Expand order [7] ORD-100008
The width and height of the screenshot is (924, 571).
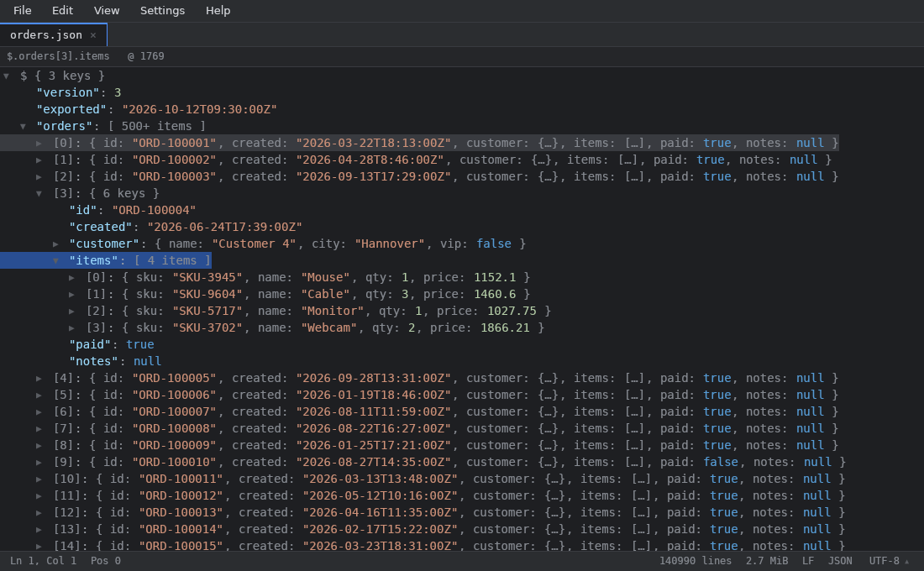coord(39,428)
